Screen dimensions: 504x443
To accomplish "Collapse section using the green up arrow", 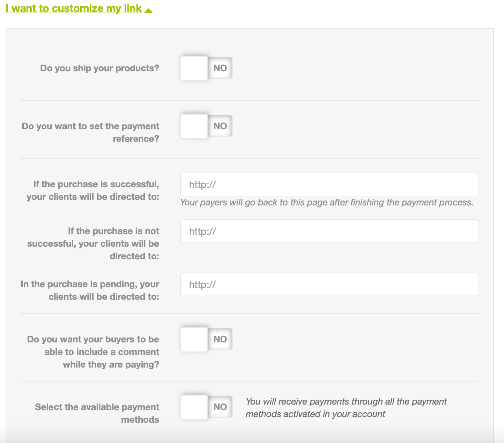I will pyautogui.click(x=148, y=10).
